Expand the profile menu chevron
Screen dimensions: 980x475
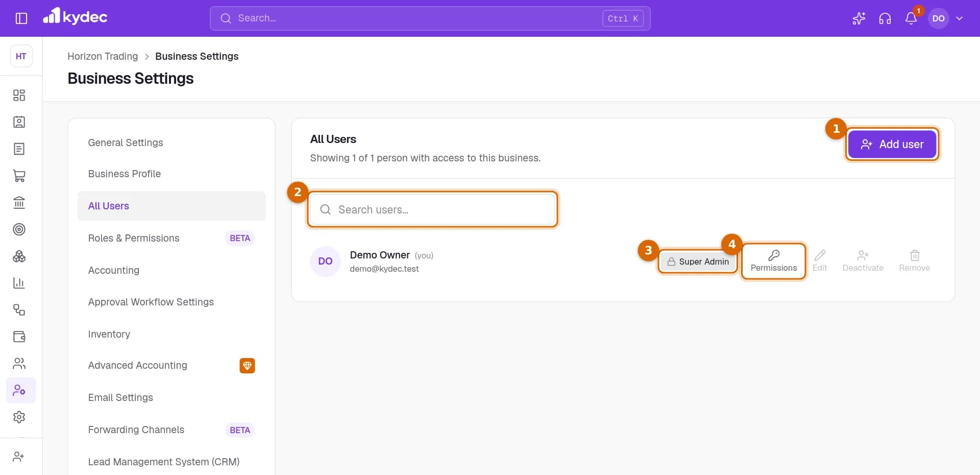click(x=960, y=18)
